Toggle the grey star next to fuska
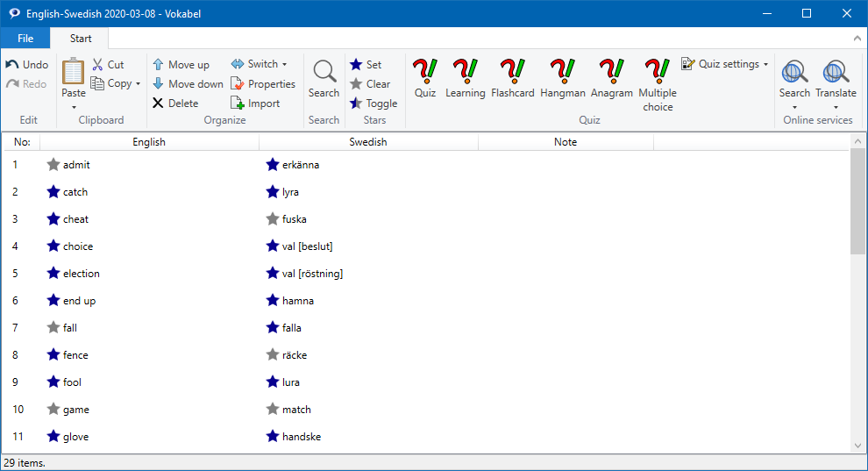 (273, 218)
